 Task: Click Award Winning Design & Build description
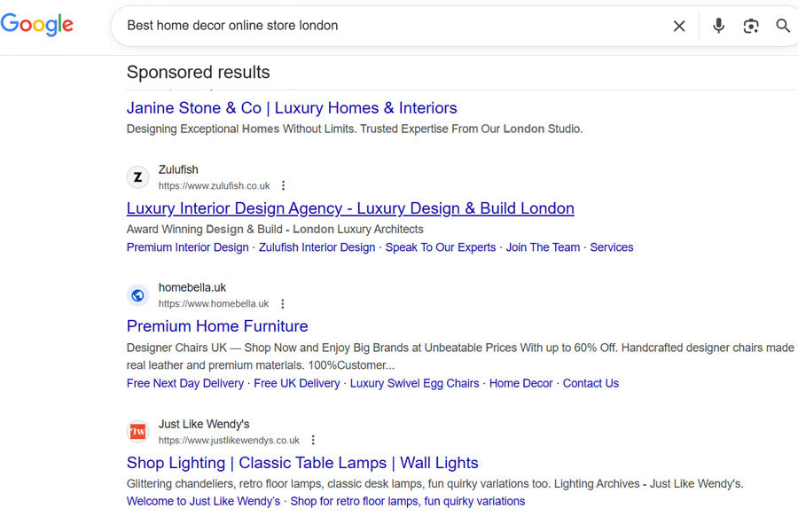[x=275, y=230]
